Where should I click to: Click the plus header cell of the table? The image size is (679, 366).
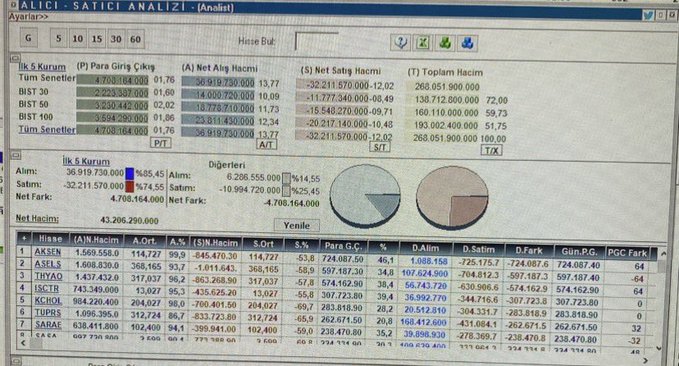click(24, 238)
